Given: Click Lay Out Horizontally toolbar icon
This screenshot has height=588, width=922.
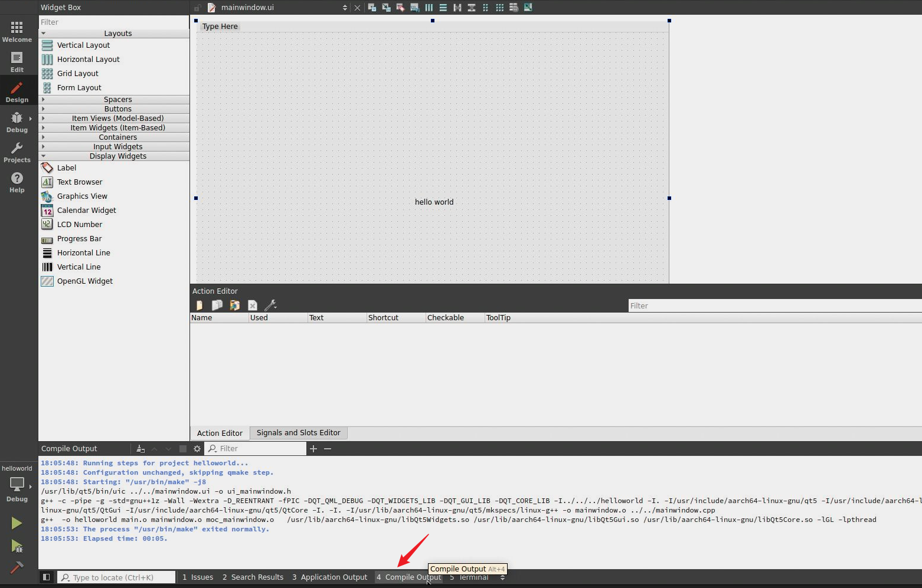Looking at the screenshot, I should [429, 8].
